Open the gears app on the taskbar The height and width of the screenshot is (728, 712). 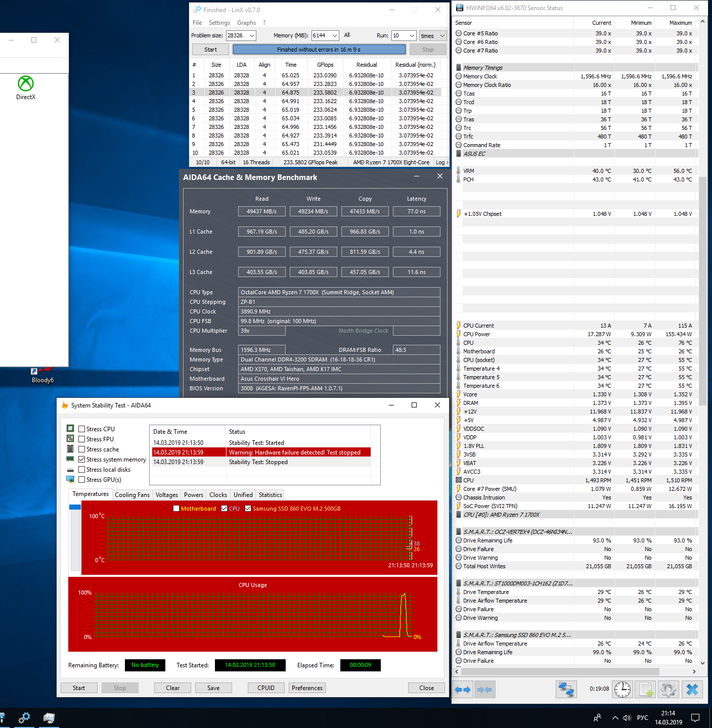pos(24,718)
